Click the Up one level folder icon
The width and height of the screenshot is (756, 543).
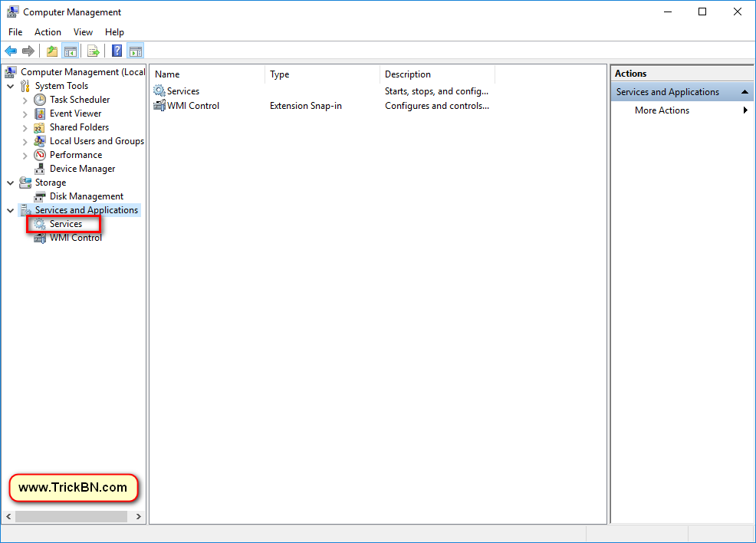click(52, 51)
